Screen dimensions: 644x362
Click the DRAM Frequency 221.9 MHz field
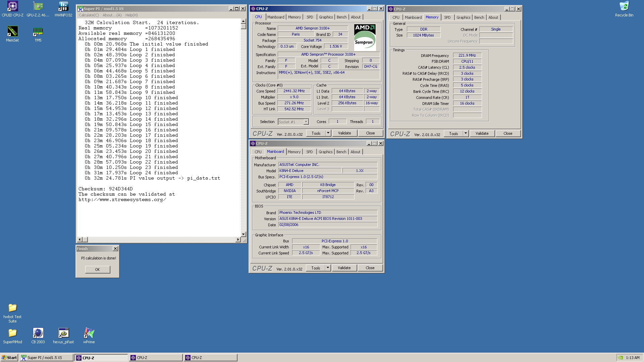tap(467, 56)
